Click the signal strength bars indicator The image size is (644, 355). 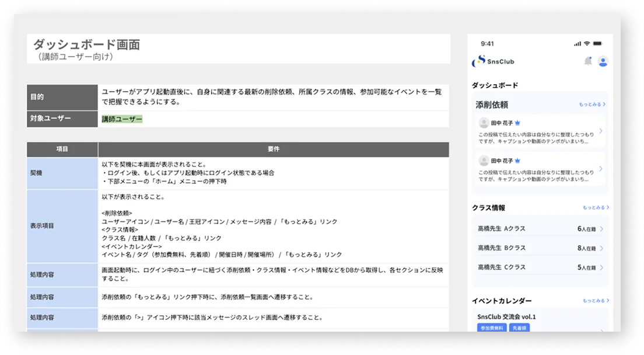[578, 43]
